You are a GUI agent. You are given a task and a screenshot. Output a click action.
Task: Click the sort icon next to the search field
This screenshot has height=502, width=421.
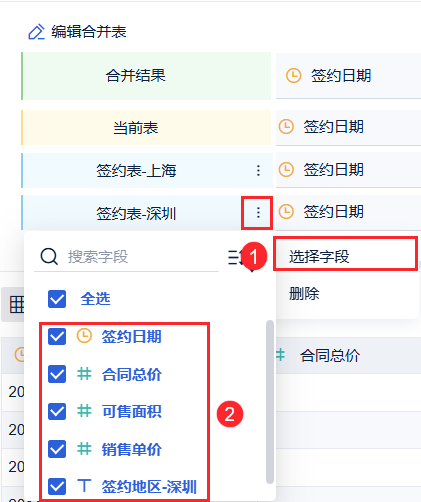click(235, 258)
